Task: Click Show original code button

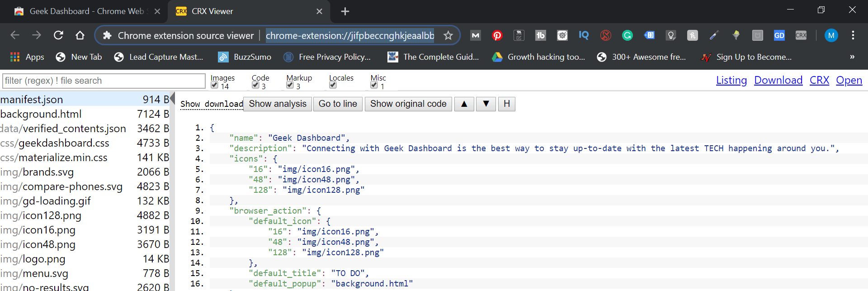Action: tap(408, 104)
